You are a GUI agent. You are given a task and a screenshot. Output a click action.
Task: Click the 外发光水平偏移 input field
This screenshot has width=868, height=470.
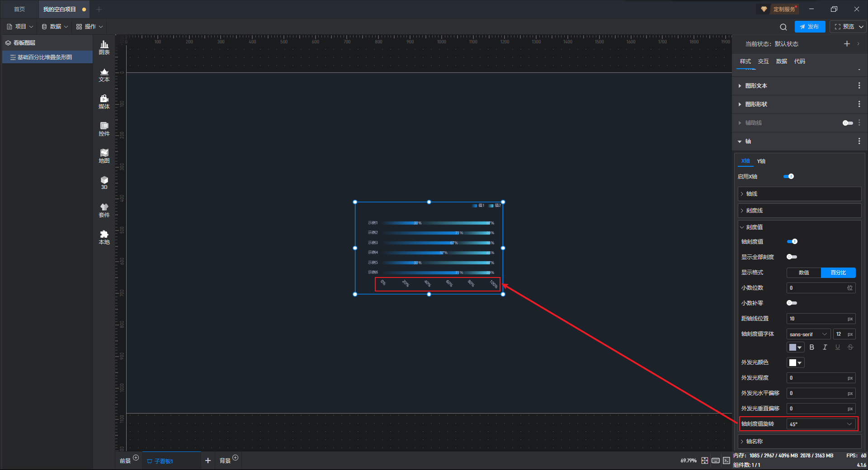pyautogui.click(x=821, y=393)
